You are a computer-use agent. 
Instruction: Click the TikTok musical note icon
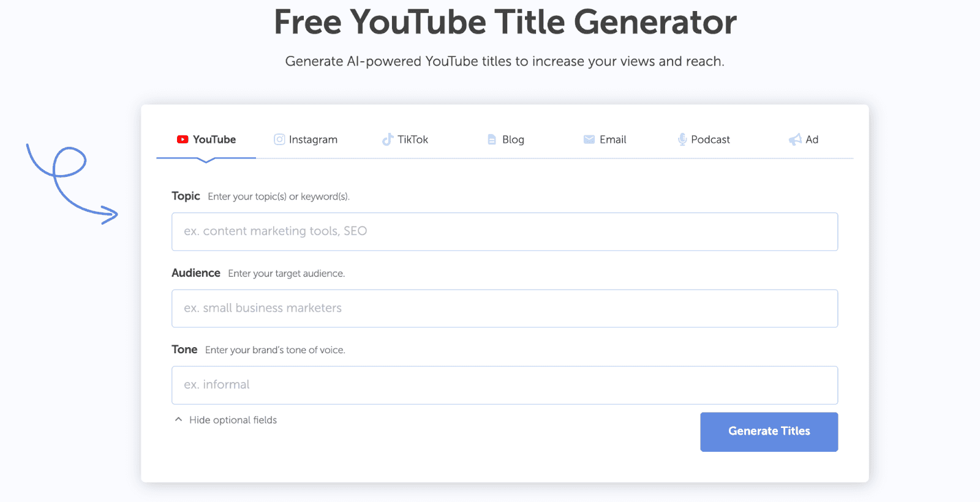[x=386, y=140]
